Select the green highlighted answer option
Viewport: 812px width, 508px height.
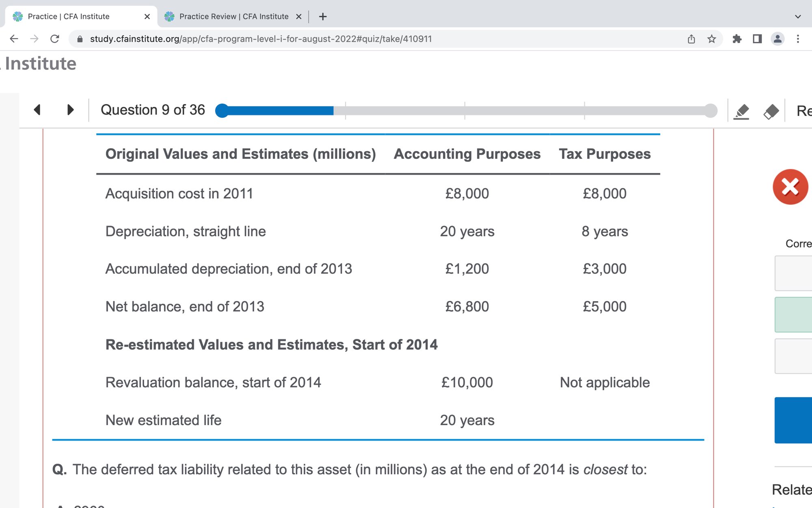coord(793,315)
